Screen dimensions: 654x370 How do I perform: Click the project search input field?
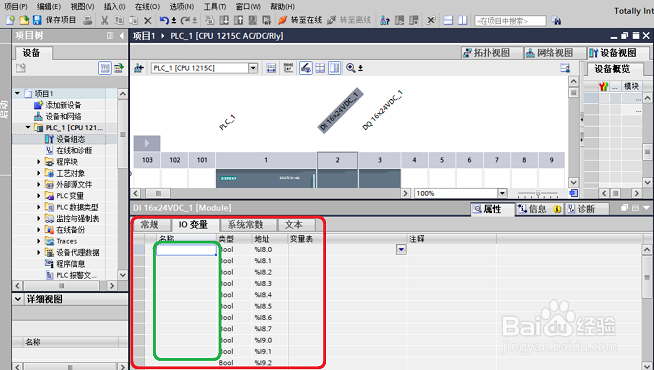tap(510, 20)
